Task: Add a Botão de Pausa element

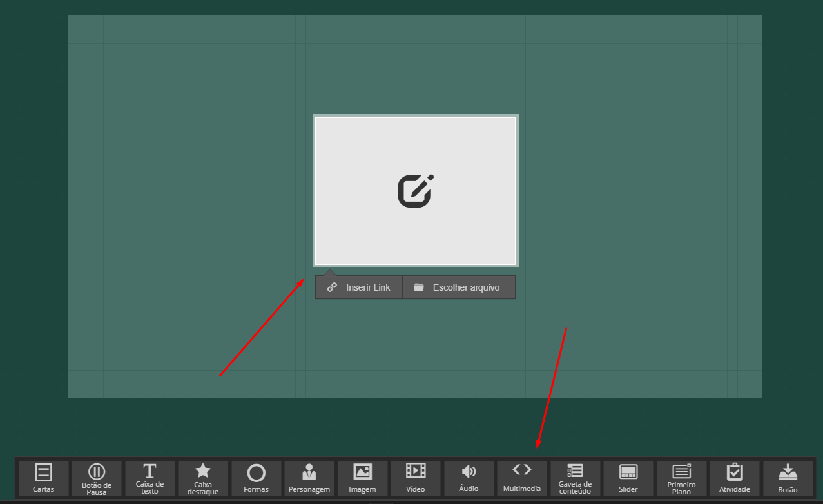Action: click(x=97, y=478)
